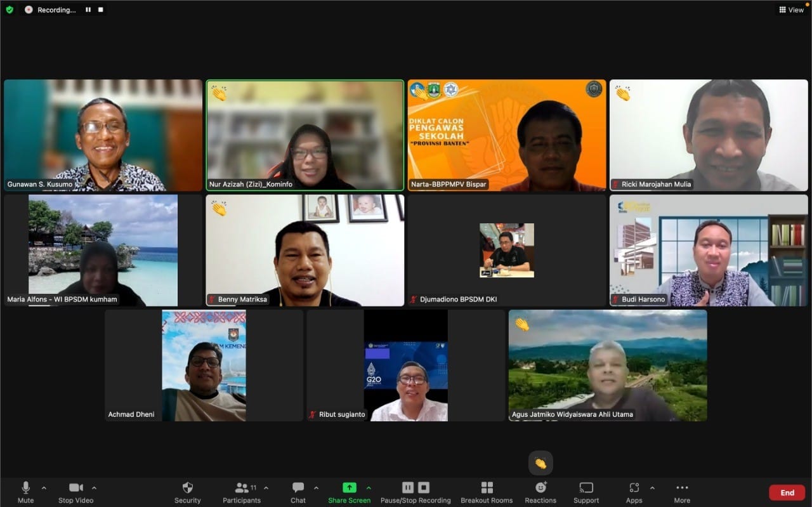Open the Security shield icon
This screenshot has height=507, width=812.
[187, 492]
